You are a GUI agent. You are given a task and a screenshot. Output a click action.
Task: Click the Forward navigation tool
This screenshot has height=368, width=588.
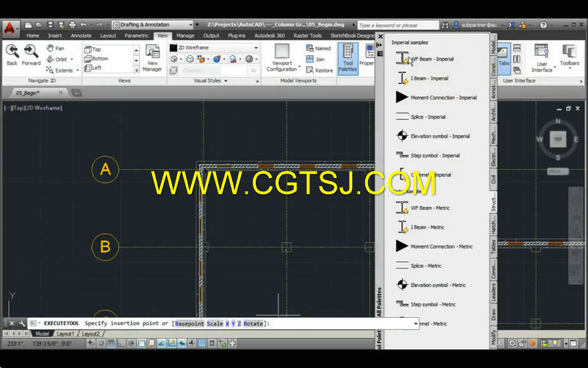(x=31, y=54)
